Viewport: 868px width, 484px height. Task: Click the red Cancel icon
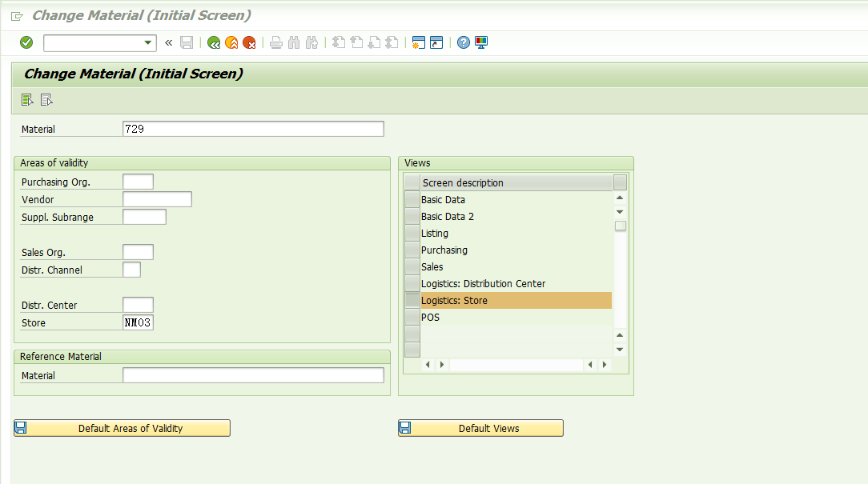click(x=249, y=42)
